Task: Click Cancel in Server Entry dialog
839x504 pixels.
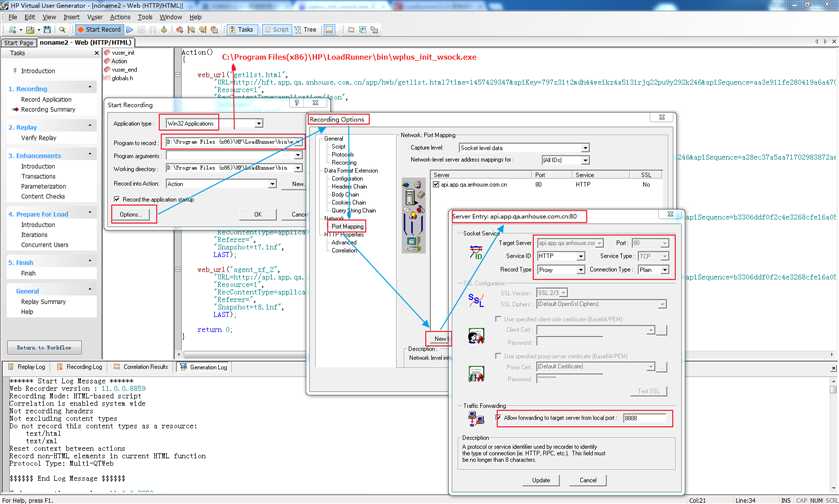Action: tap(588, 480)
